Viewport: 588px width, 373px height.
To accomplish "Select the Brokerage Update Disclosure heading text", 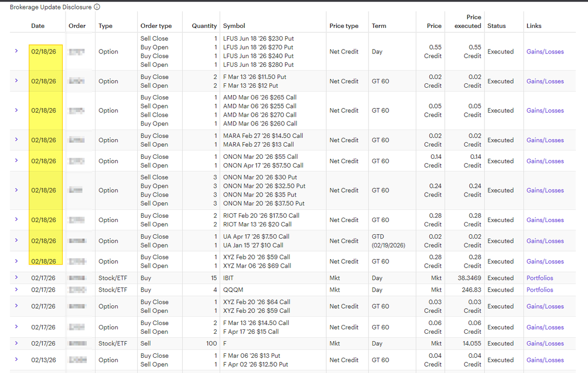I will [x=50, y=7].
